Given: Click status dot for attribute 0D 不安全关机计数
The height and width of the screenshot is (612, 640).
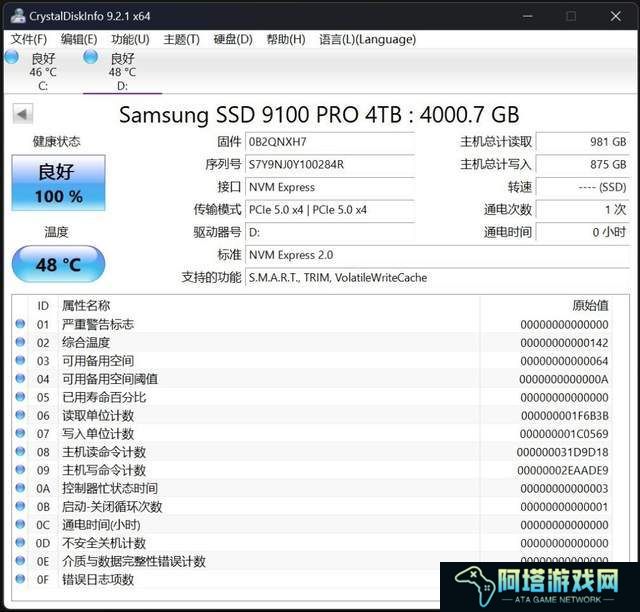Looking at the screenshot, I should point(20,542).
